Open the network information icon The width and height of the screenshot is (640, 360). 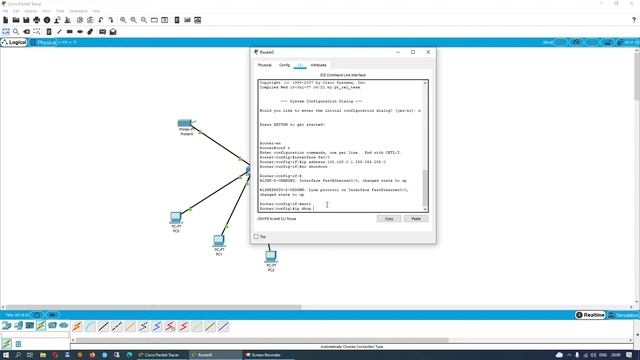(47, 20)
